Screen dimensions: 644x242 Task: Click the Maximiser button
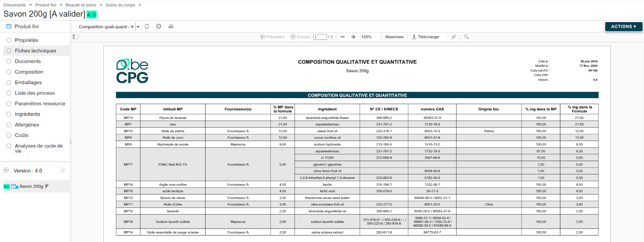pyautogui.click(x=394, y=37)
